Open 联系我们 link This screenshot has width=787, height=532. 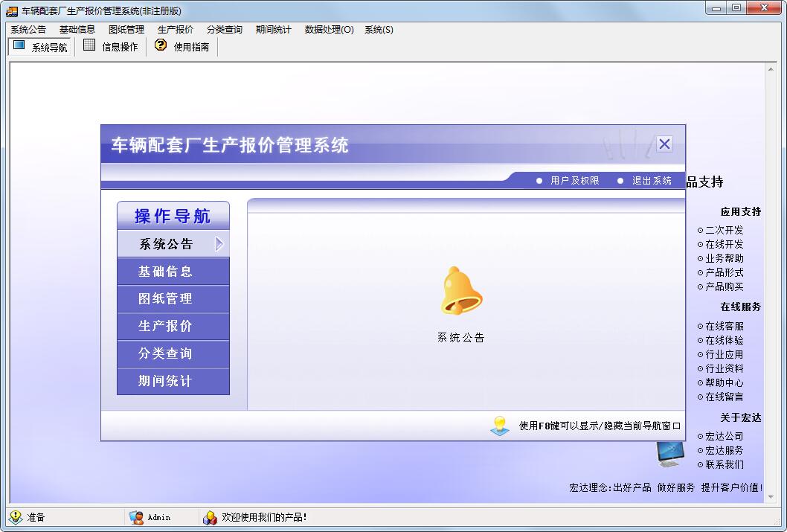pyautogui.click(x=725, y=464)
